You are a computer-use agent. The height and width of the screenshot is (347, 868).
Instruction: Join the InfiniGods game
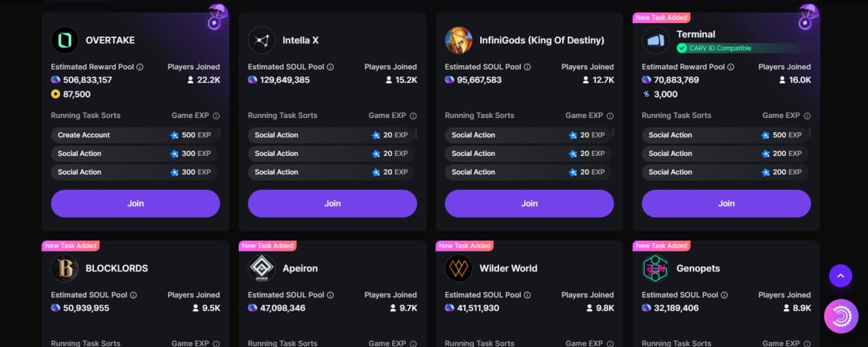tap(530, 203)
